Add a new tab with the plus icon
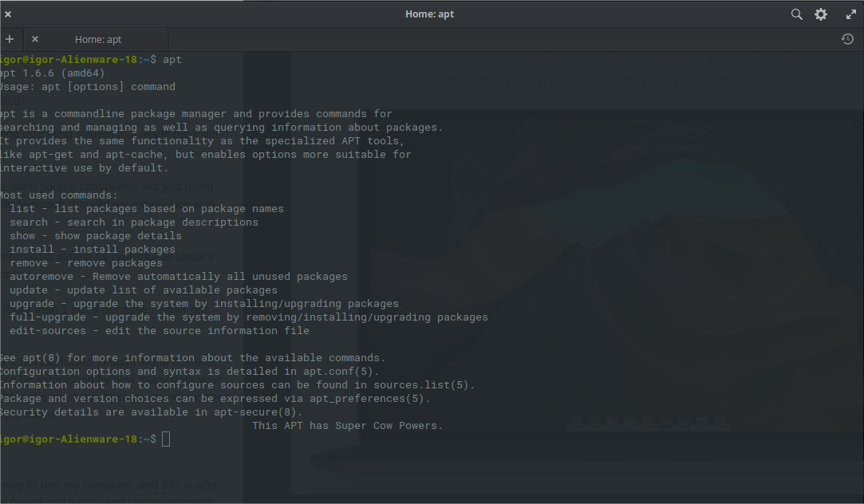The image size is (864, 504). click(10, 39)
